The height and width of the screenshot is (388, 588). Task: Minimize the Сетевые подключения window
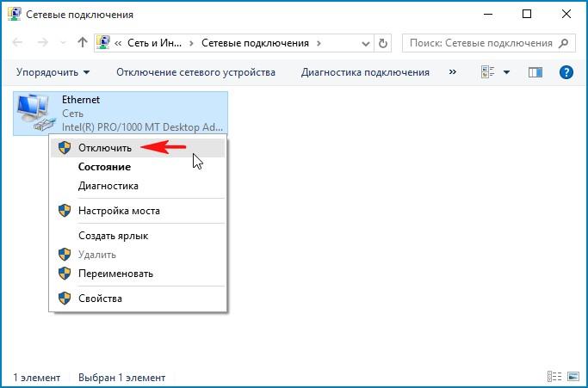(x=488, y=15)
